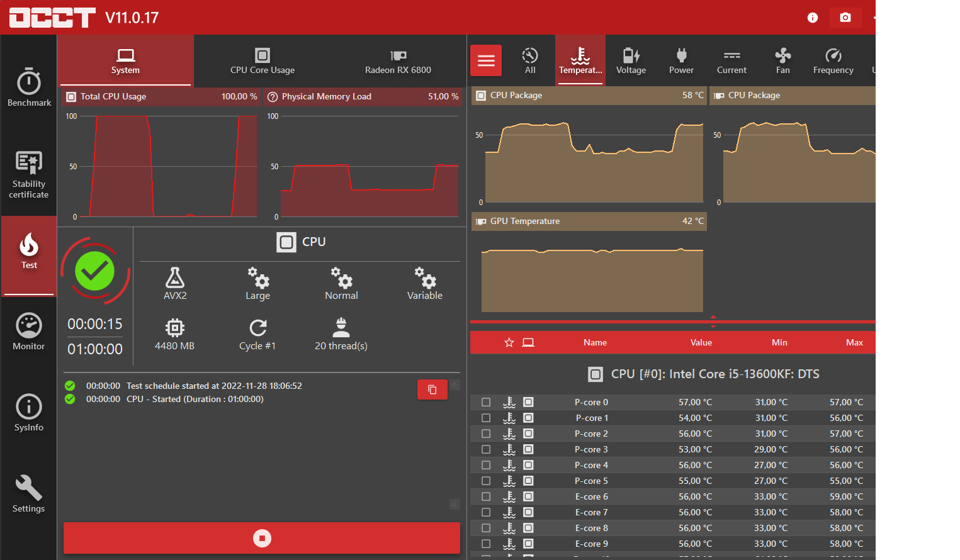Click the Physical Memory Load graph header
Image resolution: width=960 pixels, height=560 pixels.
pos(363,96)
